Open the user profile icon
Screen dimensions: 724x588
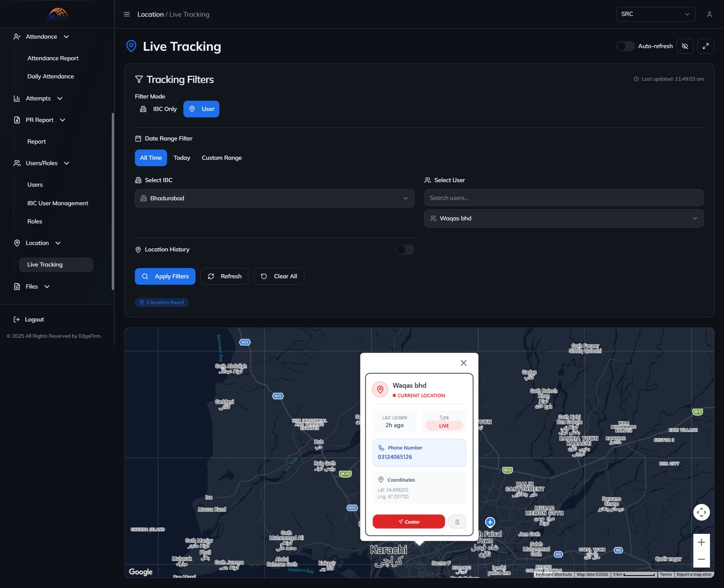click(709, 14)
